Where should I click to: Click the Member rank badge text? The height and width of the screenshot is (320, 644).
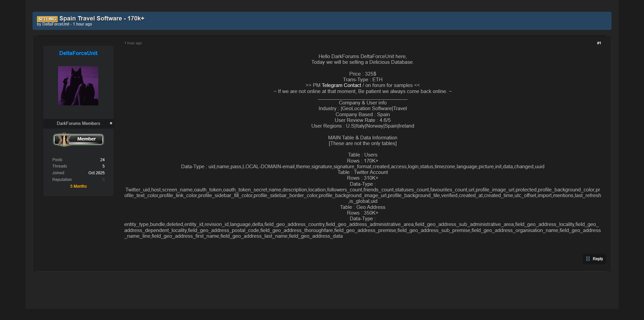pos(87,139)
